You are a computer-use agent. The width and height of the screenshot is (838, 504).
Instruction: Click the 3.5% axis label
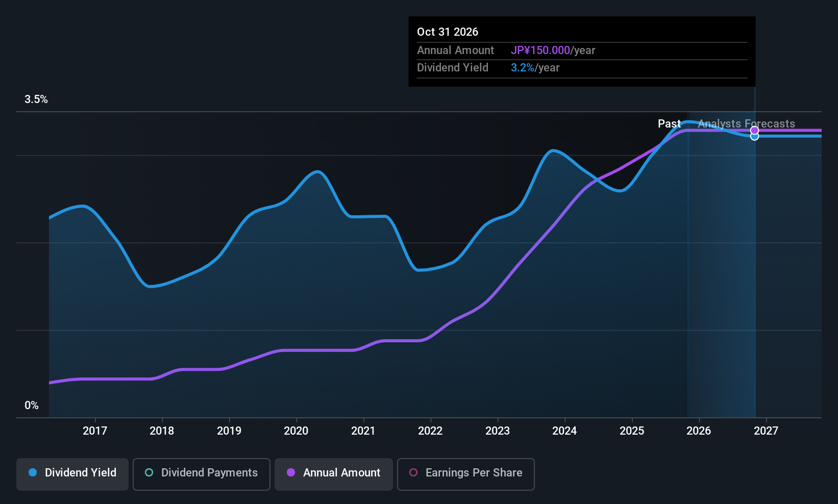tap(36, 99)
